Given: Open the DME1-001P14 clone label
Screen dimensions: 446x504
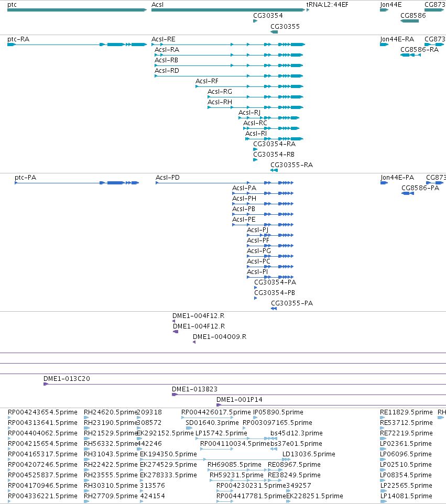Looking at the screenshot, I should pos(240,400).
